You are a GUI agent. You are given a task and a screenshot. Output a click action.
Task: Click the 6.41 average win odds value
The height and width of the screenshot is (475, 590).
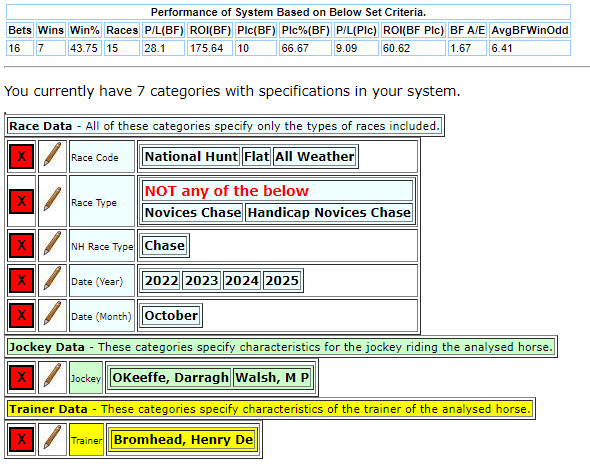click(530, 48)
